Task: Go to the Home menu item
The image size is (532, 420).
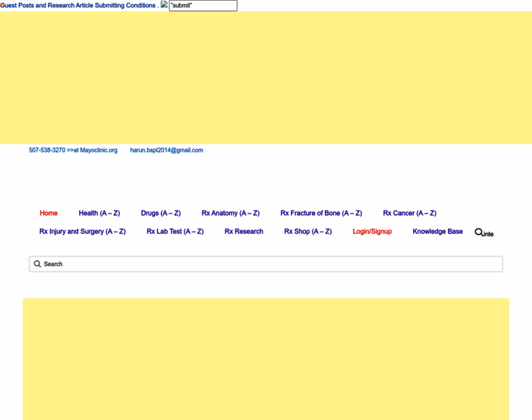Action: [48, 213]
